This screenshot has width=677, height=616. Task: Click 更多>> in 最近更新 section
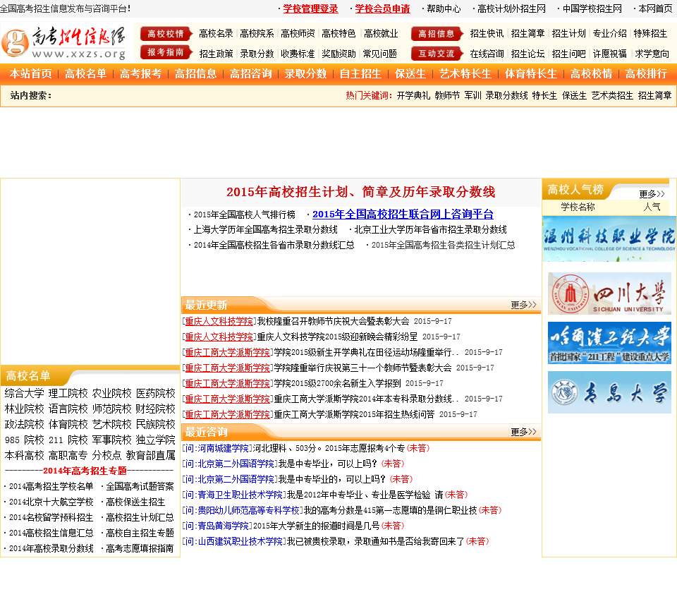(x=523, y=305)
